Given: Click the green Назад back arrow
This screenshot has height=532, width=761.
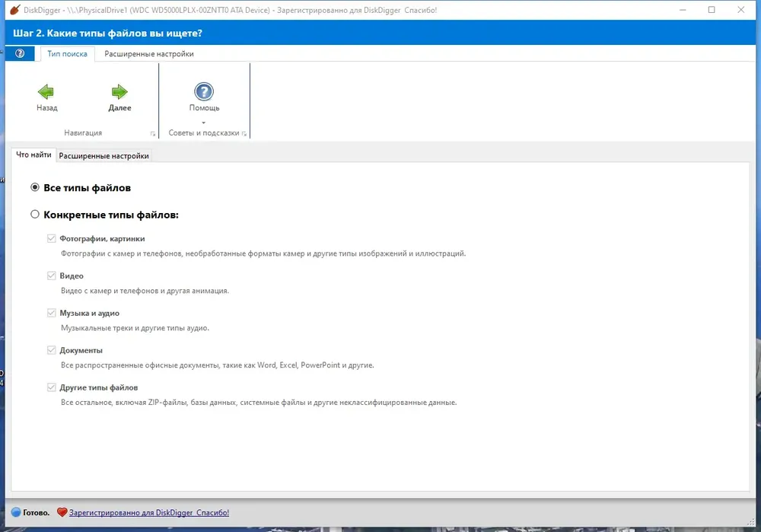Looking at the screenshot, I should click(x=46, y=91).
